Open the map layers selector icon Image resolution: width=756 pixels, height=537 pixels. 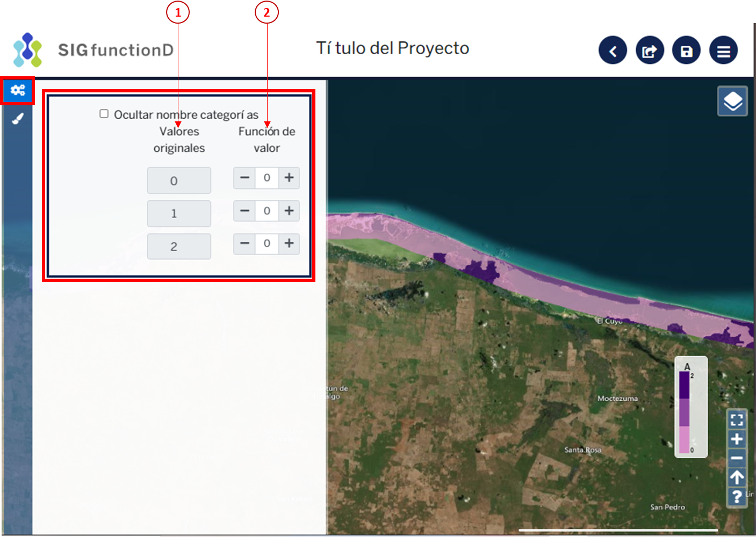(732, 101)
